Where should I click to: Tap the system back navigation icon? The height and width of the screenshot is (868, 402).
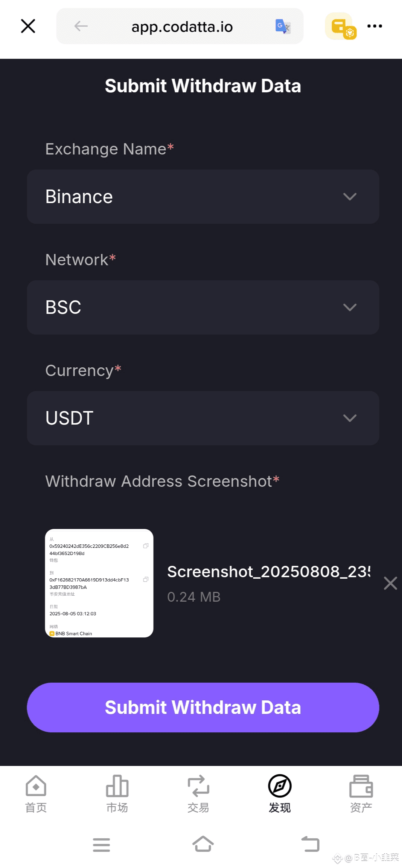(x=311, y=844)
